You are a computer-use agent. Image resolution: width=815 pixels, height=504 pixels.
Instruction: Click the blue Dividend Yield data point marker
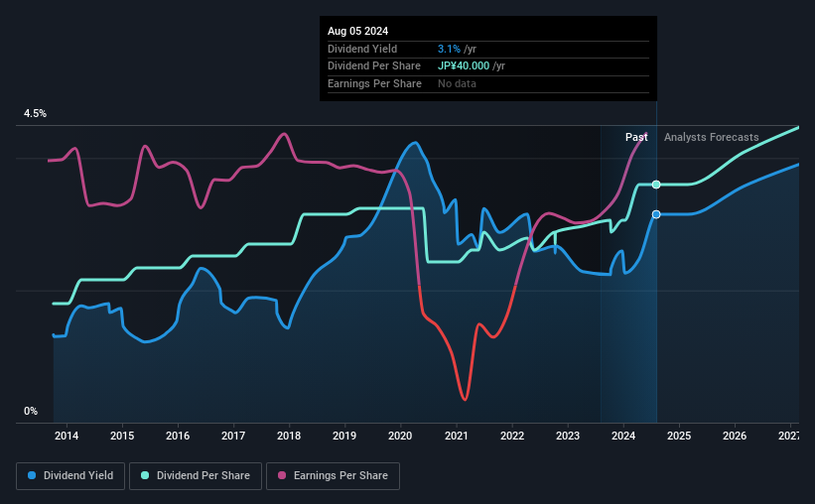point(656,214)
